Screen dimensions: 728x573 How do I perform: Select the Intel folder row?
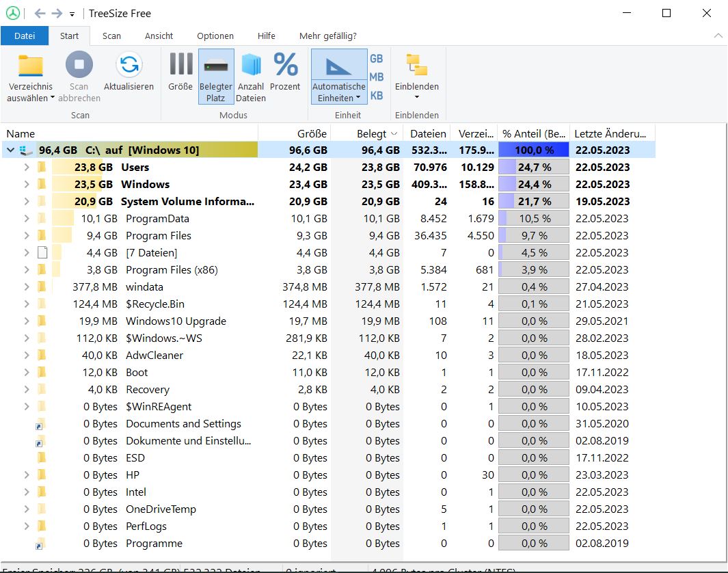[329, 492]
